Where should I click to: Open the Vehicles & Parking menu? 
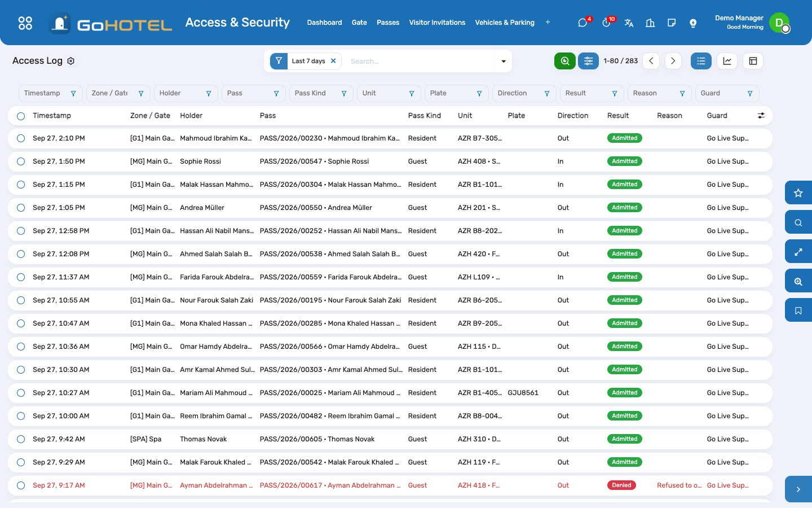(x=505, y=23)
